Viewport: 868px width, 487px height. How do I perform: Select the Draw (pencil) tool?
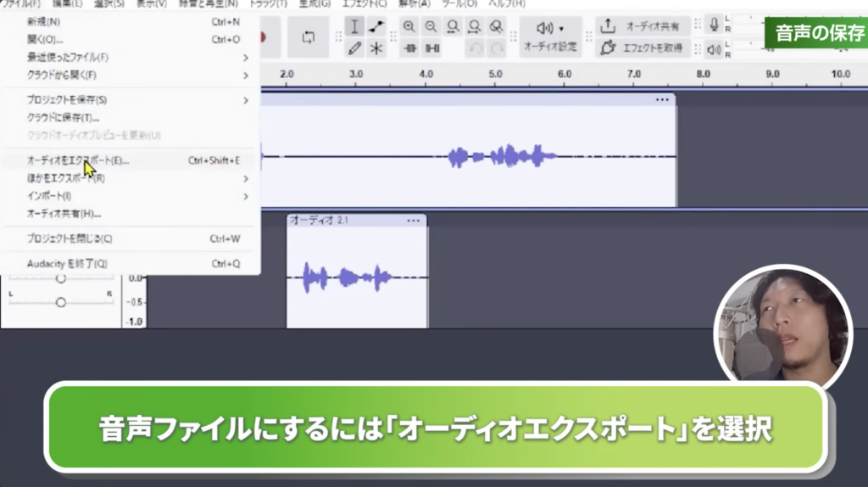point(355,48)
